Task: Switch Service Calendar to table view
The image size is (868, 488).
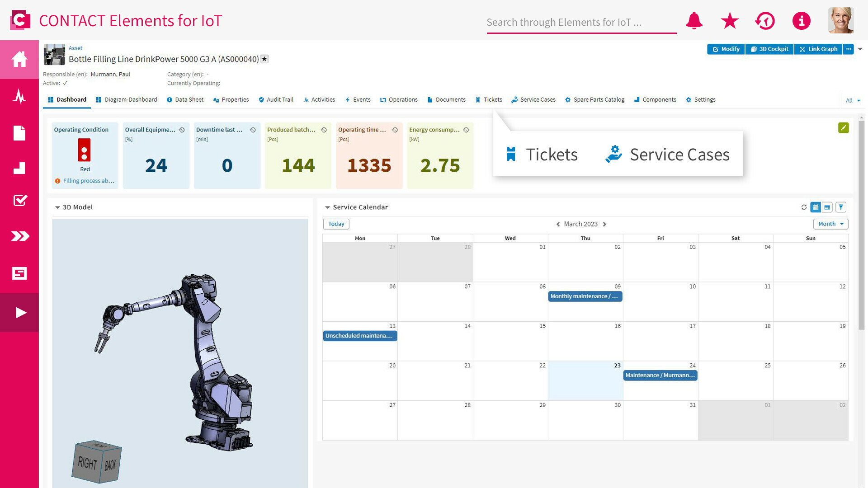Action: point(827,207)
